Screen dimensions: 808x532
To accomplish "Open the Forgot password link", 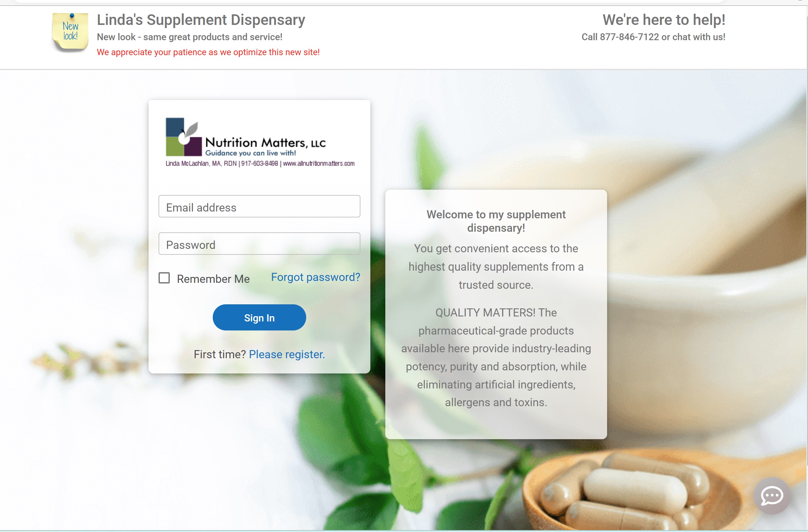I will [316, 277].
